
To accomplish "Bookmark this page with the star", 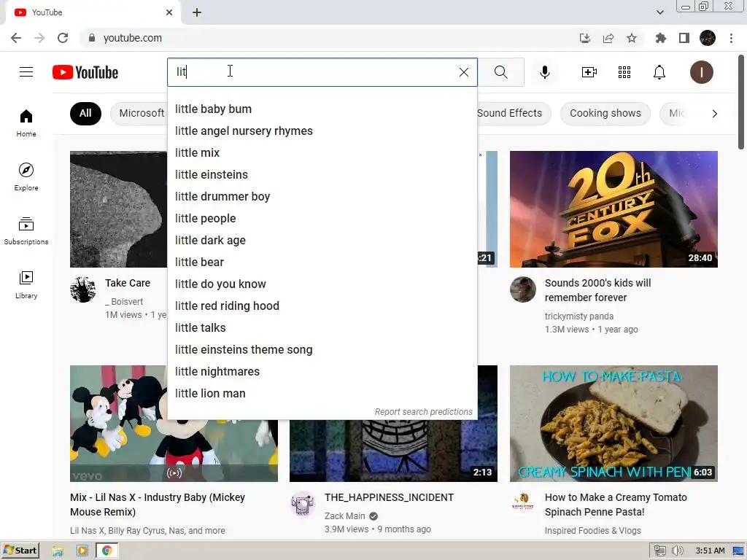I will click(632, 38).
